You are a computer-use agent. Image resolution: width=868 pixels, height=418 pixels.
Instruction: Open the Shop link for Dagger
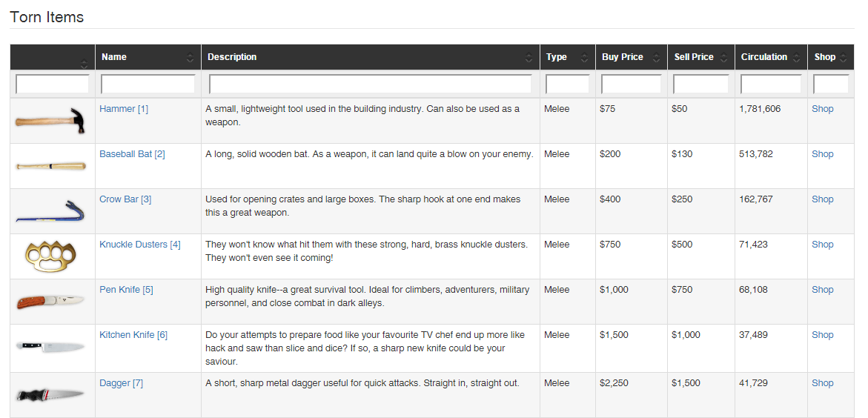click(822, 383)
